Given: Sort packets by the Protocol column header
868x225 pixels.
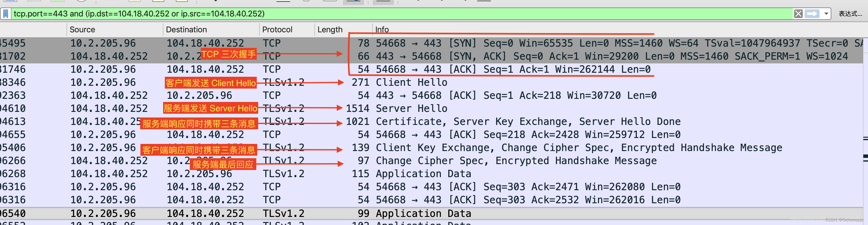Looking at the screenshot, I should [287, 30].
